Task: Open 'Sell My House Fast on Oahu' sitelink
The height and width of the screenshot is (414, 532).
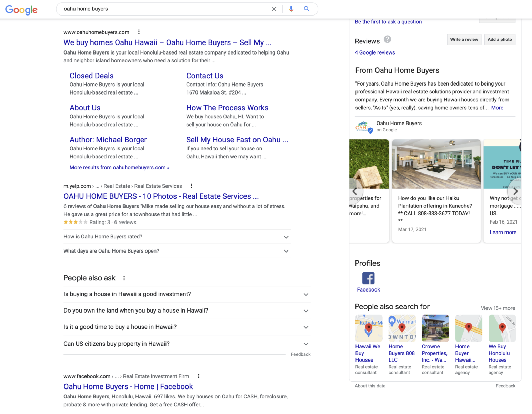Action: click(237, 140)
